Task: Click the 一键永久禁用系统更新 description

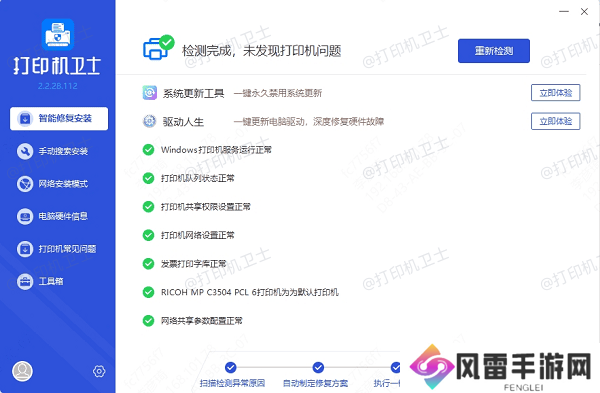Action: (278, 93)
